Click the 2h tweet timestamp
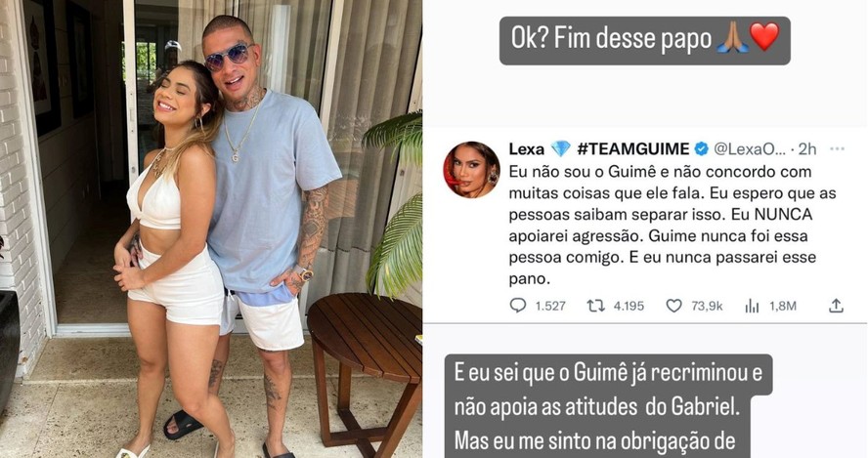Screen dimensions: 868x458 [807, 148]
